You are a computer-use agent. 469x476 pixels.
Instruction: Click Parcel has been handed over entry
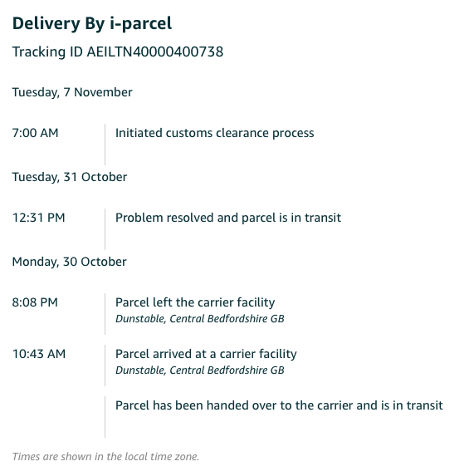pos(279,405)
